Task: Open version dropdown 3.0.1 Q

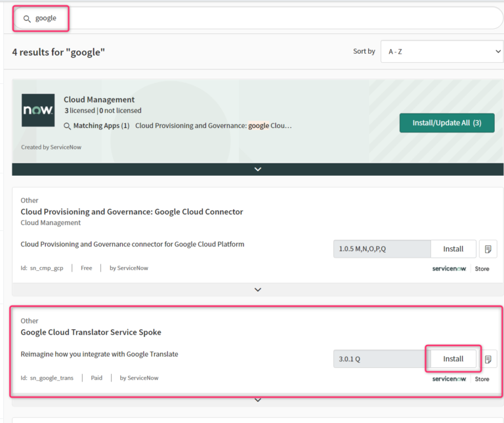Action: coord(382,359)
